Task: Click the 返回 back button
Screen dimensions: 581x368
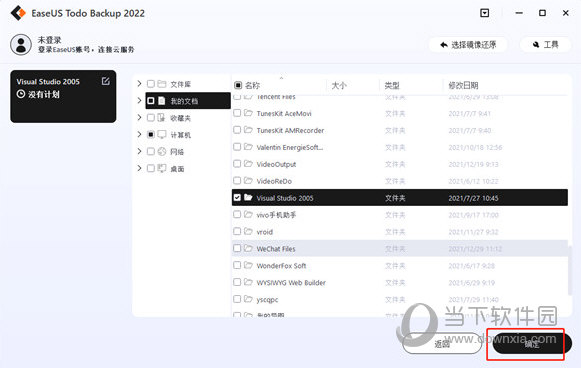Action: click(x=442, y=344)
